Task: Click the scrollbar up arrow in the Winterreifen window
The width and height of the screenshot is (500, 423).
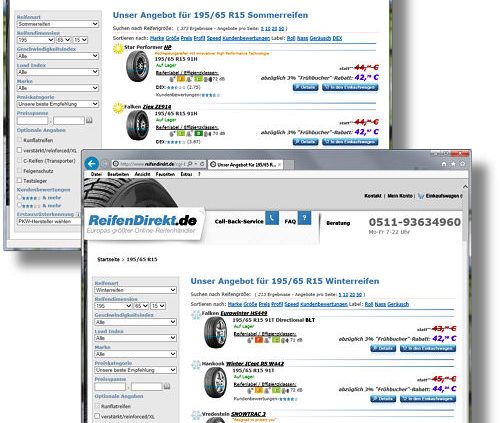Action: tap(465, 187)
